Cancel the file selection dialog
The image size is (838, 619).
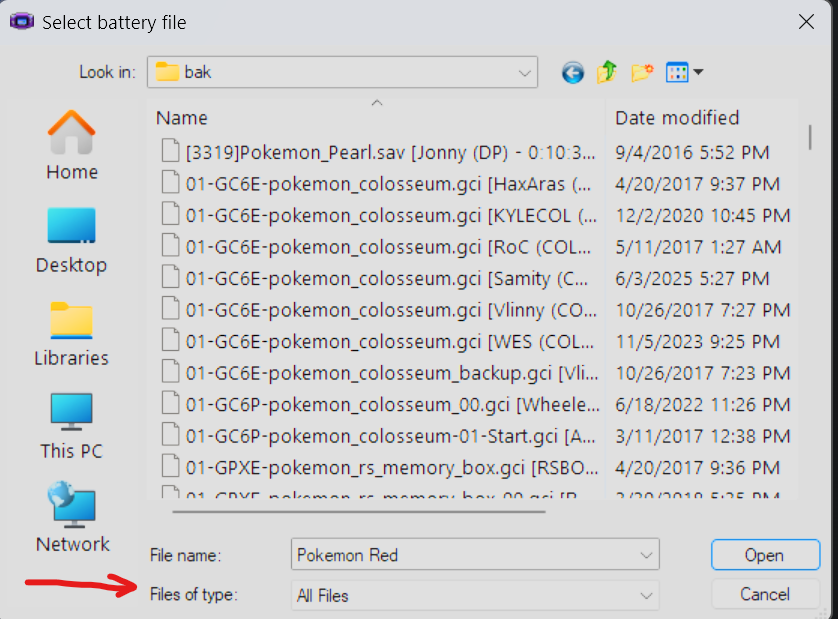point(764,594)
